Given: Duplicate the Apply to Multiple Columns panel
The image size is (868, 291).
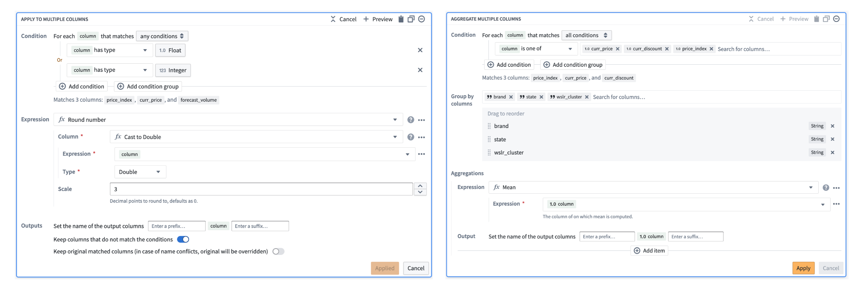Looking at the screenshot, I should coord(411,19).
